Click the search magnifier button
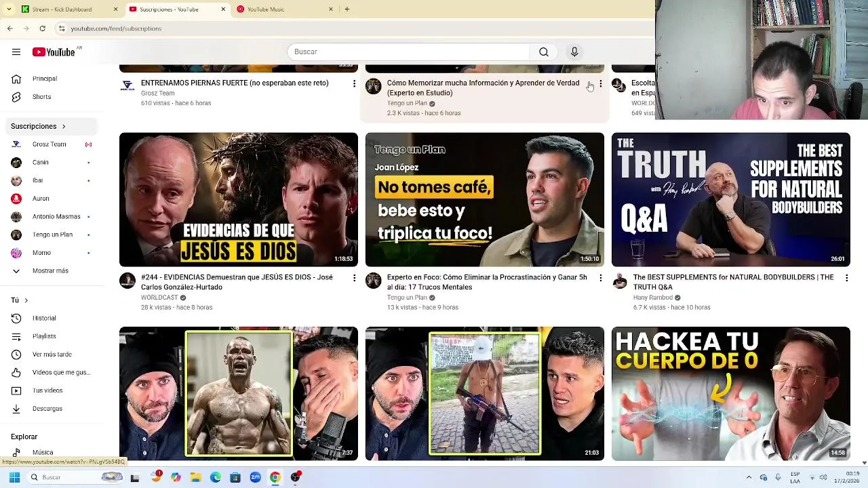The height and width of the screenshot is (488, 868). [543, 52]
